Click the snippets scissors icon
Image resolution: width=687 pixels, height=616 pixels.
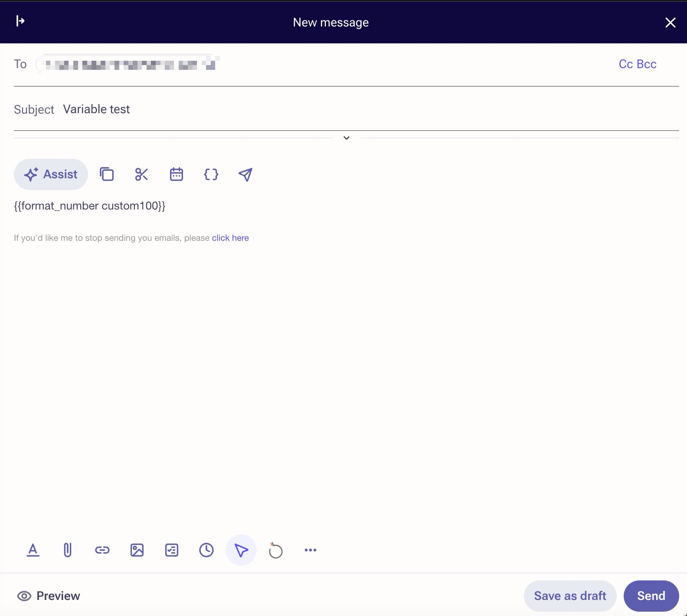141,174
